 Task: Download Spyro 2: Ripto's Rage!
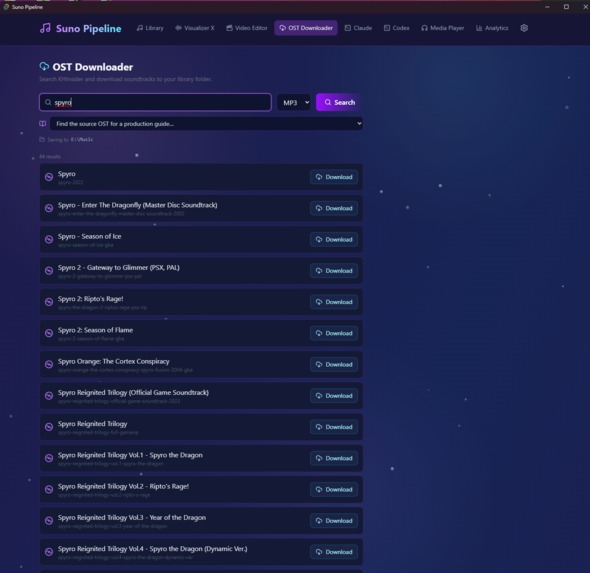coord(334,302)
